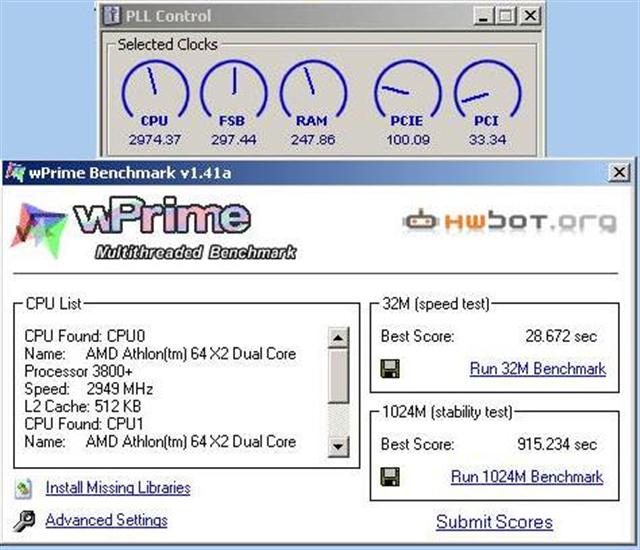Viewport: 640px width, 550px height.
Task: Click the PCI value 33.34
Action: [487, 140]
